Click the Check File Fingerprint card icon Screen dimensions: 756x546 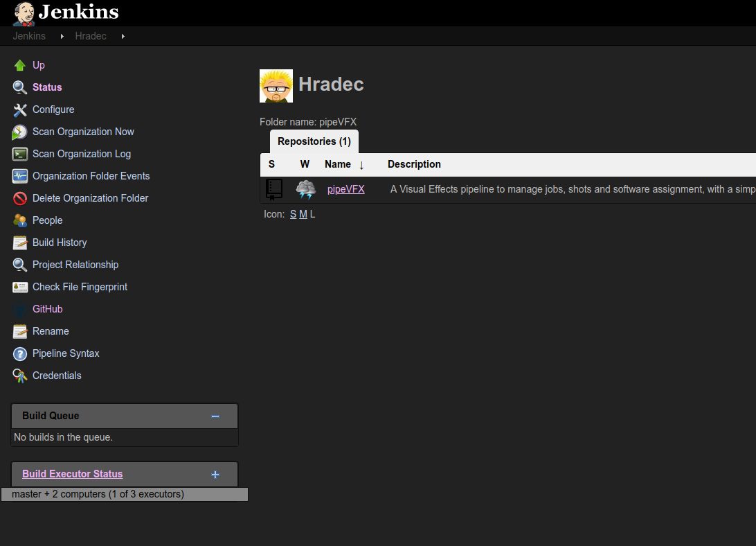coord(20,288)
